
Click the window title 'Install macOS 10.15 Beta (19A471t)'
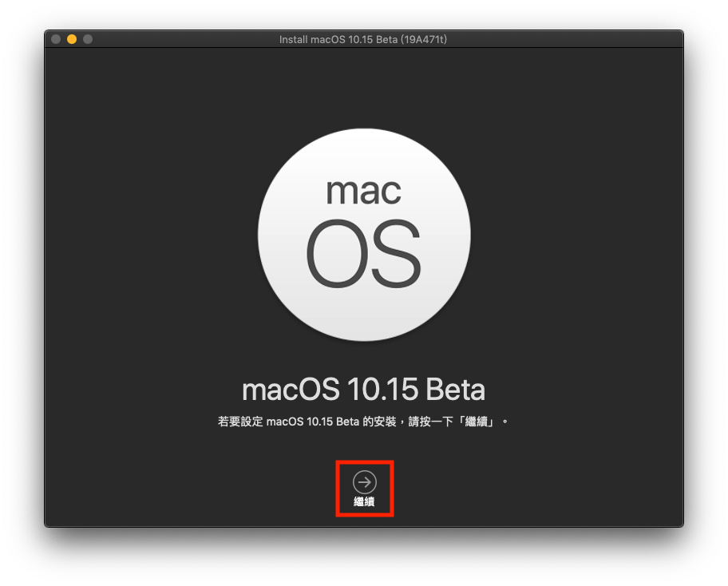tap(363, 39)
